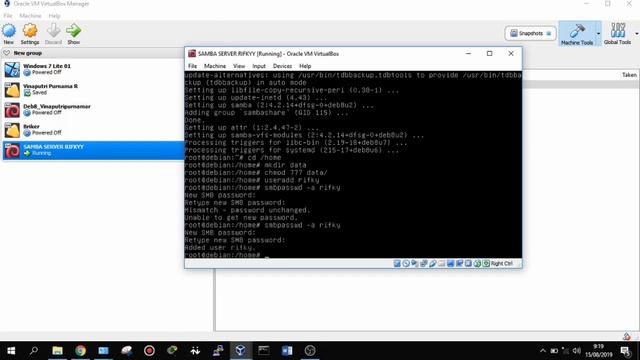Open Input menu in SAMBA SERVER window

(259, 66)
